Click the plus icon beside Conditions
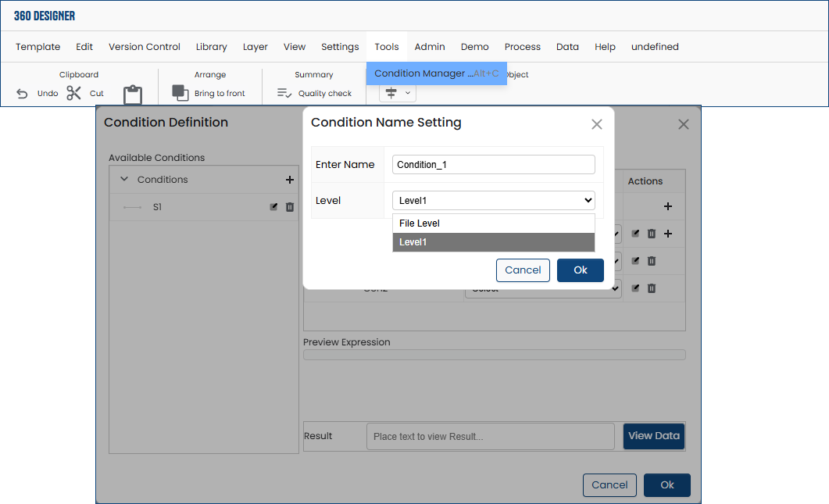829x504 pixels. click(290, 180)
